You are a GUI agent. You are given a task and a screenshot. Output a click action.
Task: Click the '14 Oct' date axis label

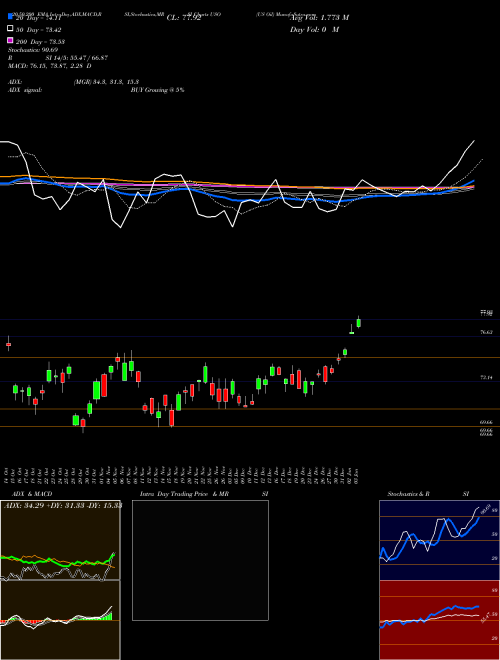[8, 475]
